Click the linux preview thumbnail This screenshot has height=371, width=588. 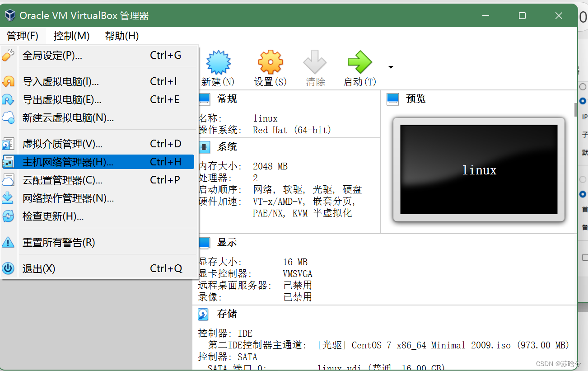click(x=479, y=169)
